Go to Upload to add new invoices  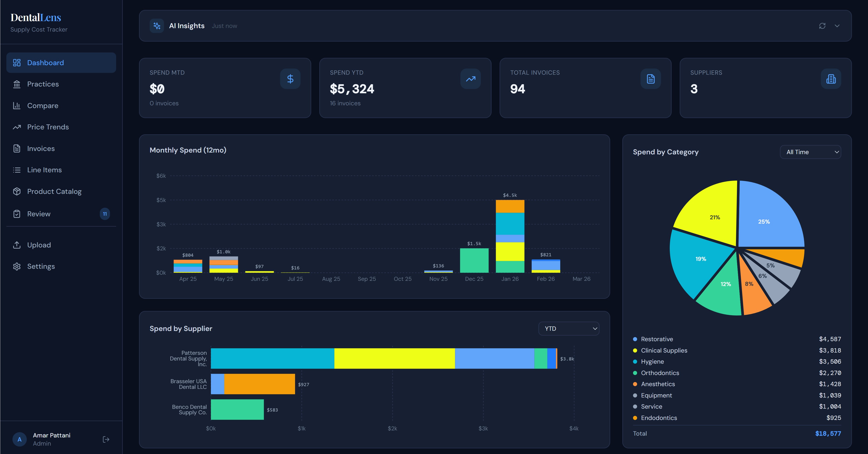39,245
